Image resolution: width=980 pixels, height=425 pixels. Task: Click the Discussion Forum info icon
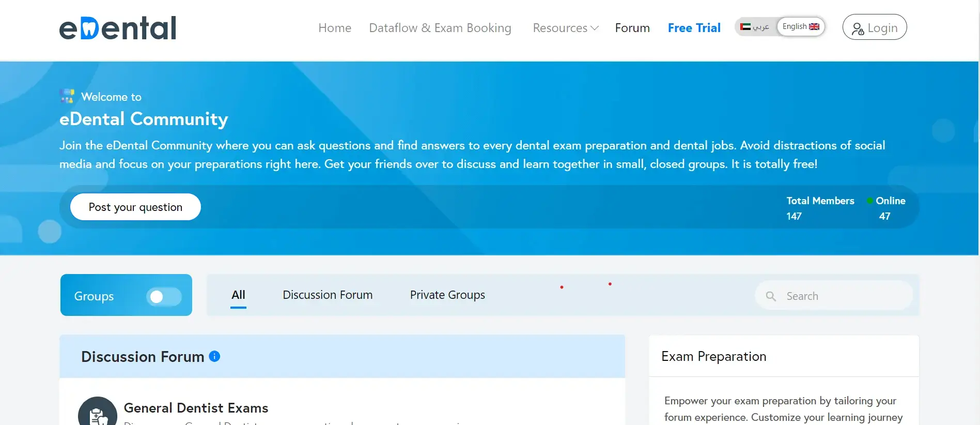coord(214,356)
